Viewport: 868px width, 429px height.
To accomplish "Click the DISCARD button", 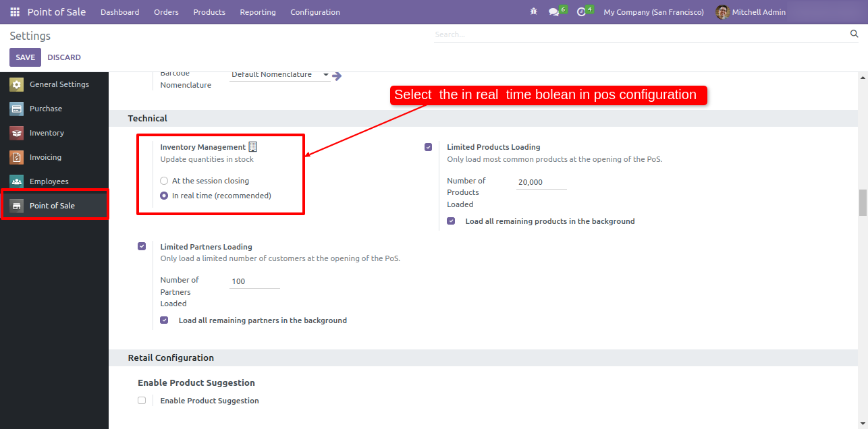I will tap(64, 57).
